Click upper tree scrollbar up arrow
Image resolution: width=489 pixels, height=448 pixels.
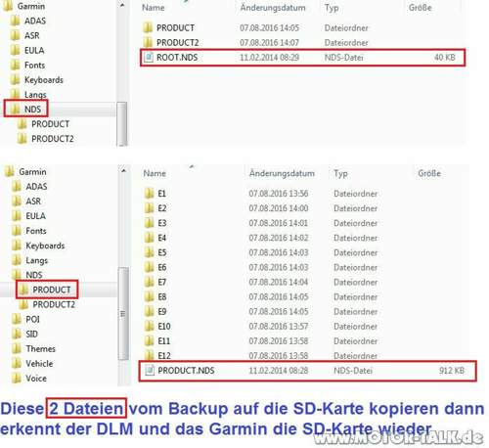click(x=122, y=6)
